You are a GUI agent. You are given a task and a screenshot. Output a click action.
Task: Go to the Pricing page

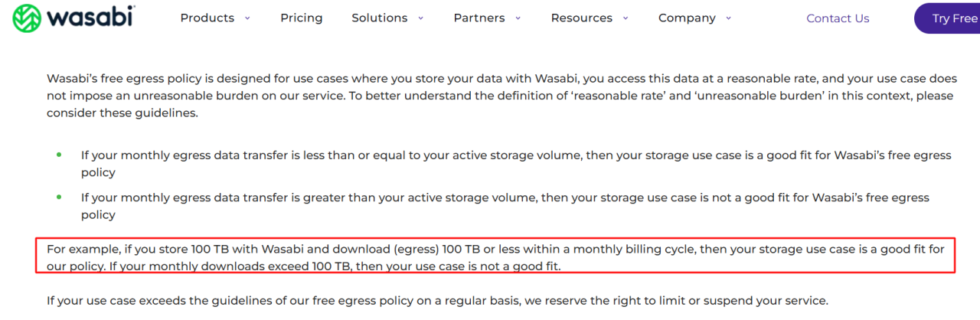tap(302, 18)
